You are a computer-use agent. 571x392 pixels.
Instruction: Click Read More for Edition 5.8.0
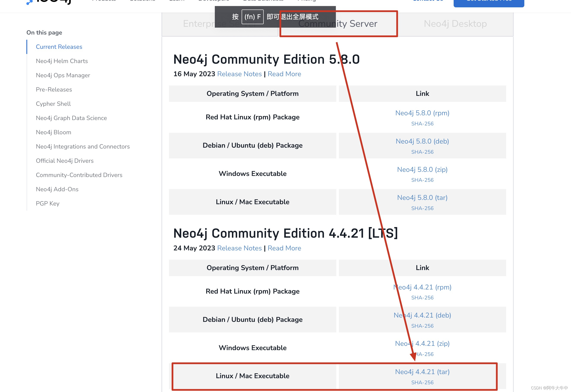284,74
